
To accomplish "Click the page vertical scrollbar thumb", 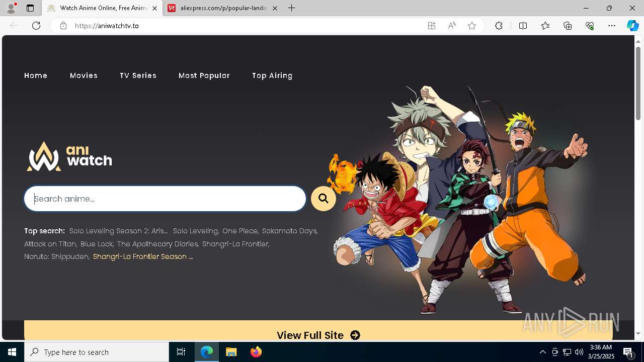I will (638, 83).
